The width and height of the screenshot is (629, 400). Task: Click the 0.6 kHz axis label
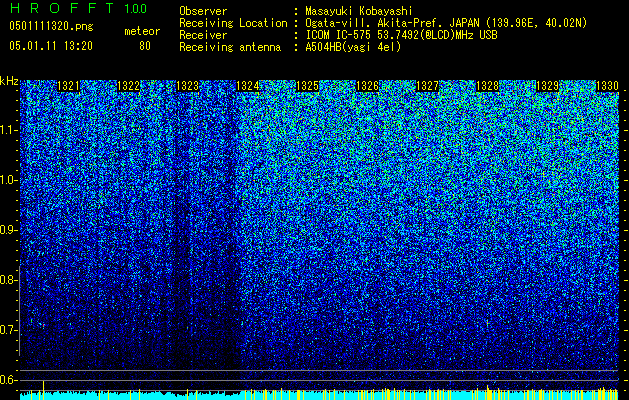[x=8, y=380]
